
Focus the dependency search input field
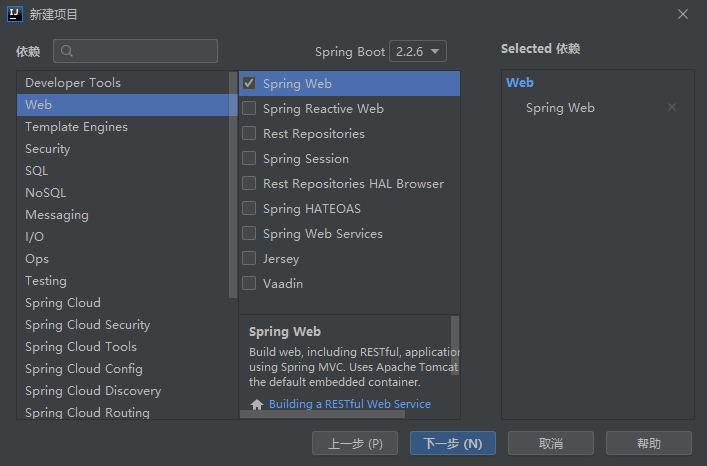[135, 51]
